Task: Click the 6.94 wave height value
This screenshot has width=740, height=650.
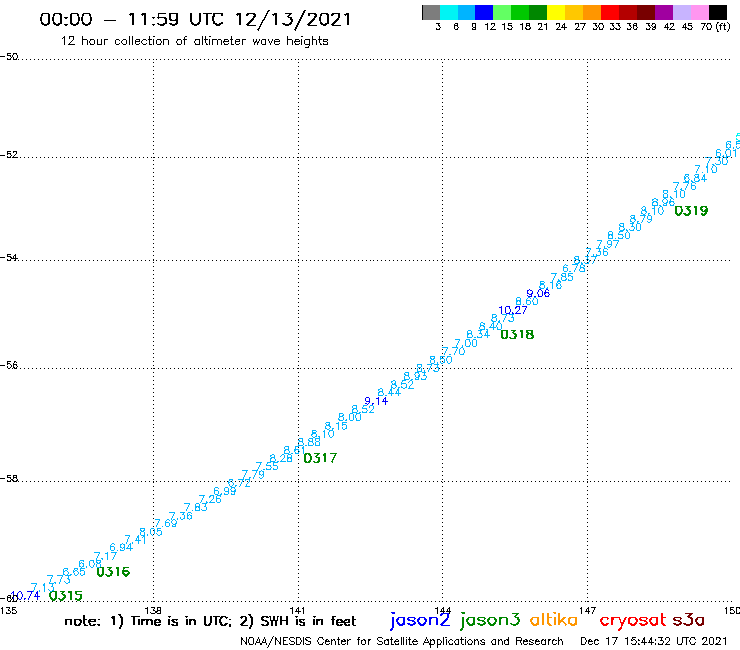Action: [121, 548]
